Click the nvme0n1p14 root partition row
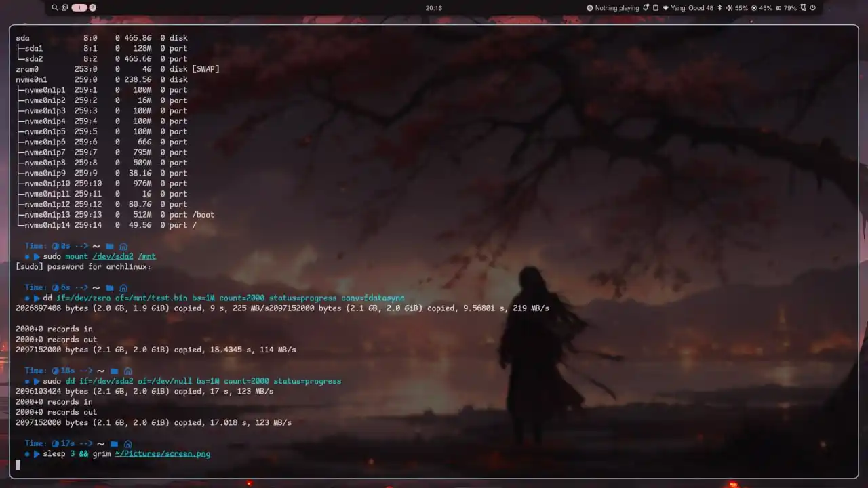 coord(106,225)
